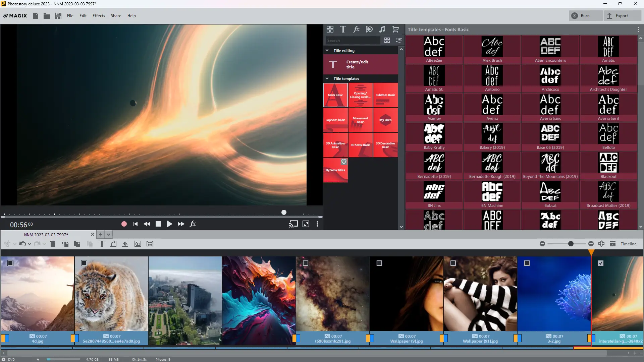Open the Share menu

116,15
